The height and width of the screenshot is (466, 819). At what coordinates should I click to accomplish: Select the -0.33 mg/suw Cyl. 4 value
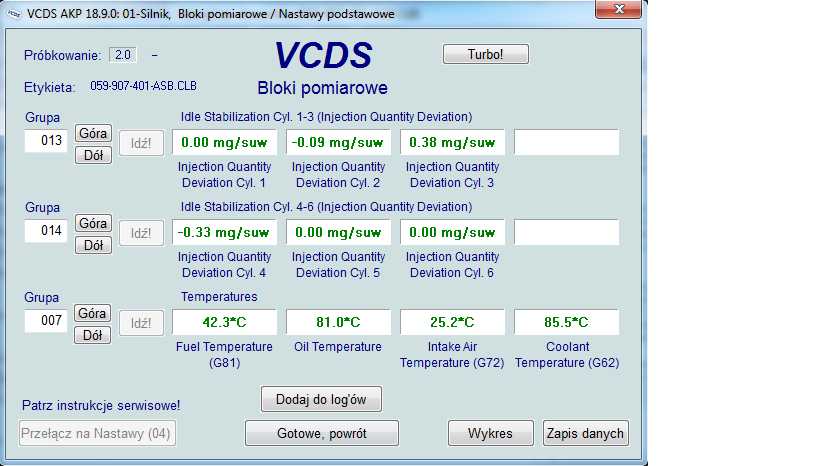(224, 232)
